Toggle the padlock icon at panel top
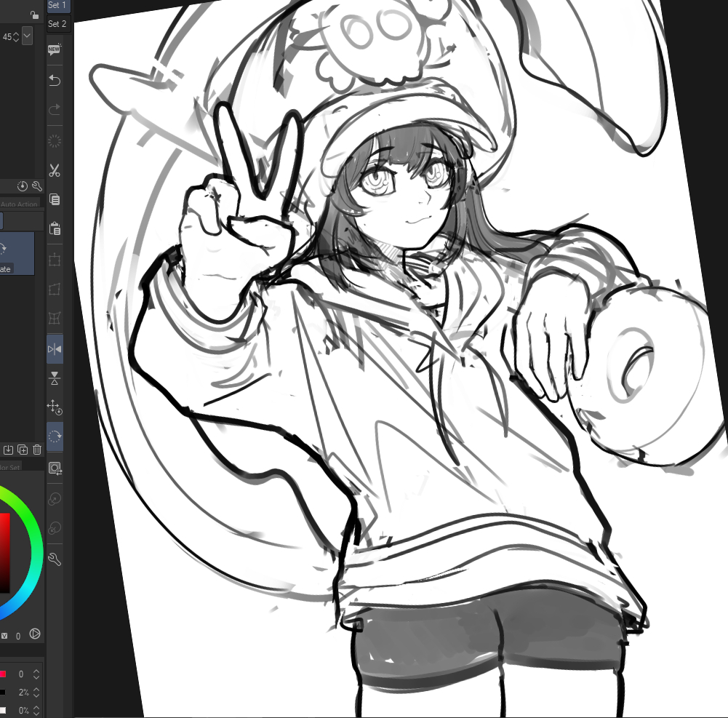Viewport: 728px width, 718px height. (34, 15)
